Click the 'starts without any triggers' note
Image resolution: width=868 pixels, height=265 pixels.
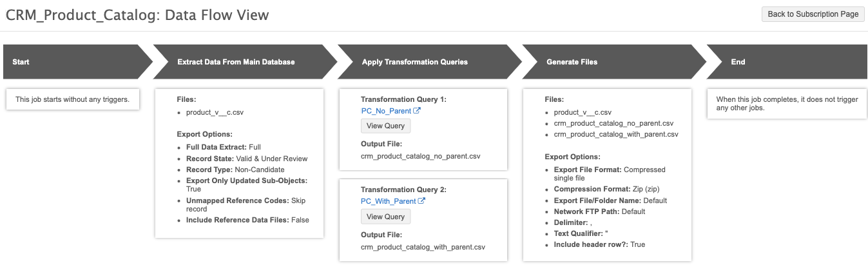pyautogui.click(x=72, y=99)
